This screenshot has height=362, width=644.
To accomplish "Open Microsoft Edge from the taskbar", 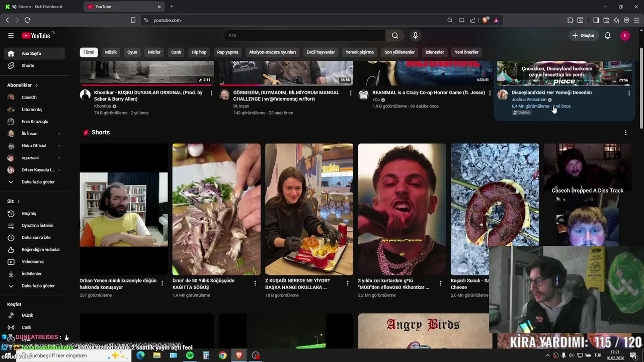I will (x=140, y=355).
